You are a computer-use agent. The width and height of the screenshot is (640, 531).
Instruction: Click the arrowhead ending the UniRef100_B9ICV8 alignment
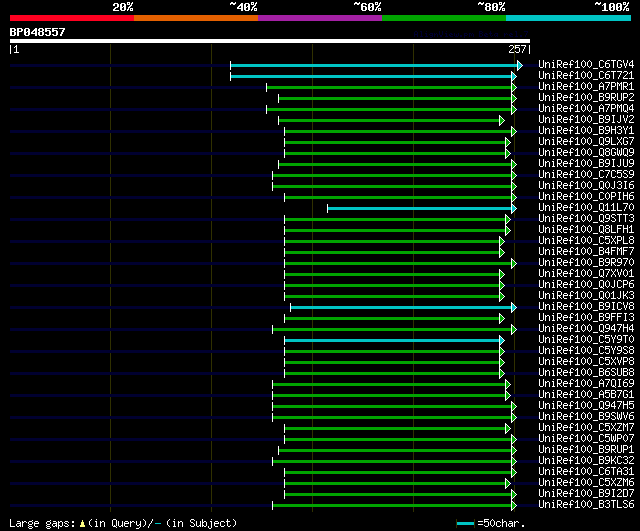tap(514, 308)
